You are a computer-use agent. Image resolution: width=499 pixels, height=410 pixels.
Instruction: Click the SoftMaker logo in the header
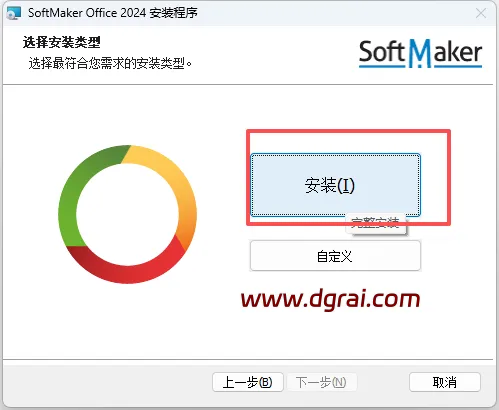[420, 53]
